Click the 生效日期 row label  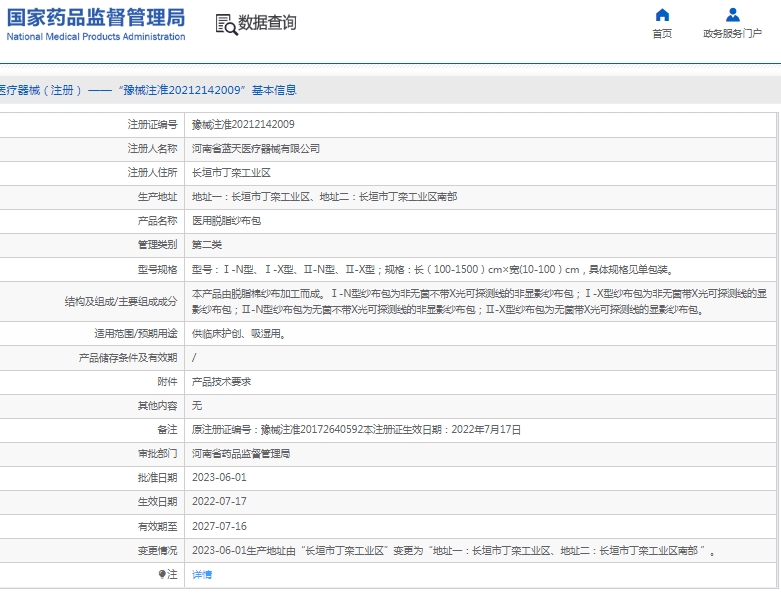pyautogui.click(x=157, y=501)
